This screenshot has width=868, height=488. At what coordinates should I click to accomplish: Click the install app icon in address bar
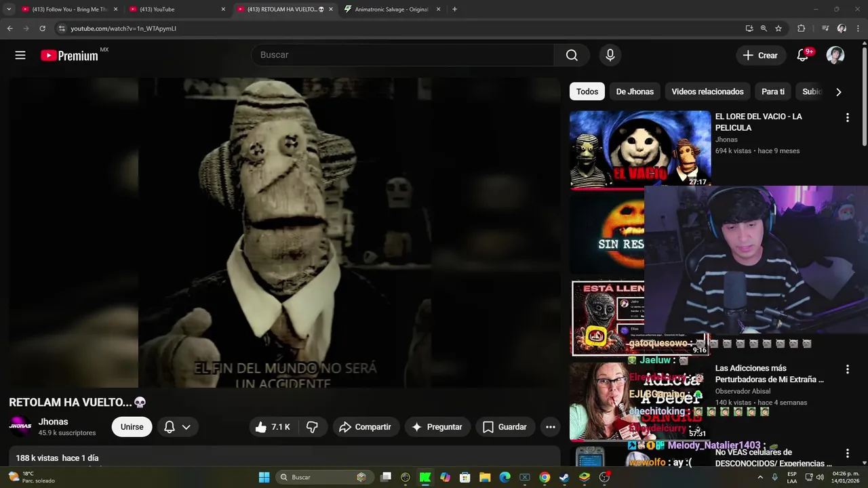point(749,28)
